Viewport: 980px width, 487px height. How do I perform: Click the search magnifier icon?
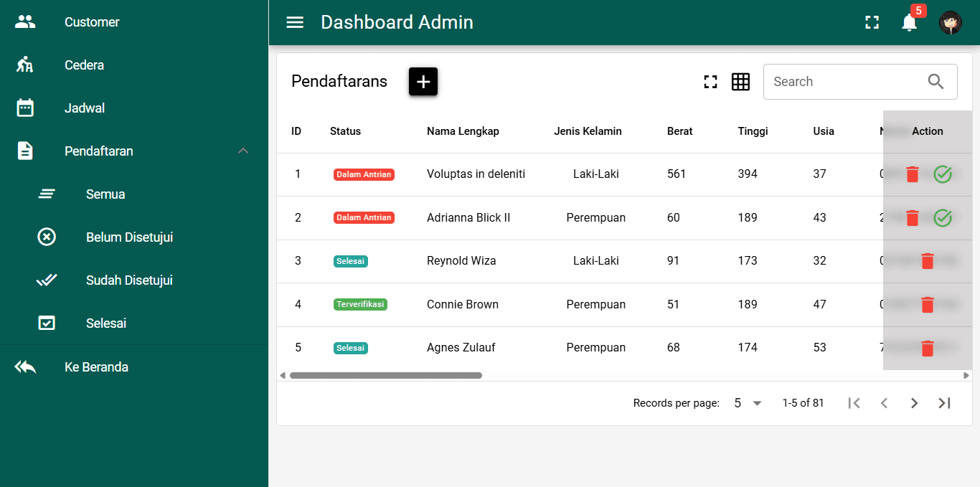(936, 82)
